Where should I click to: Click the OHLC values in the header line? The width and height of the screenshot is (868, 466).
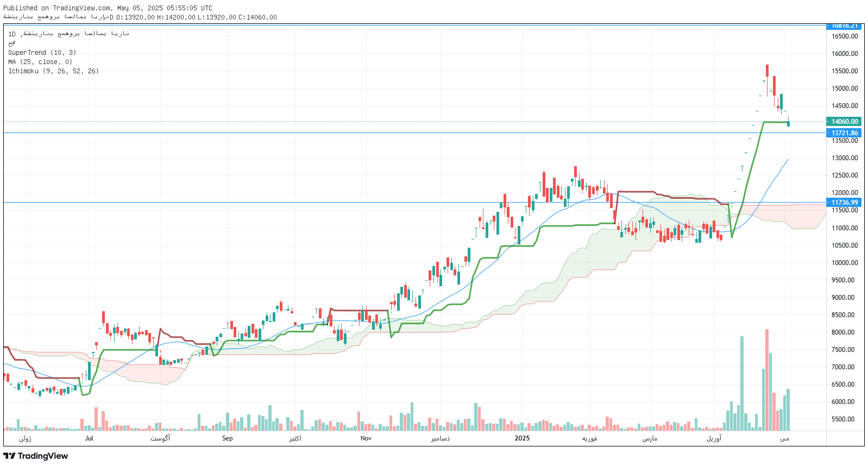click(x=196, y=17)
